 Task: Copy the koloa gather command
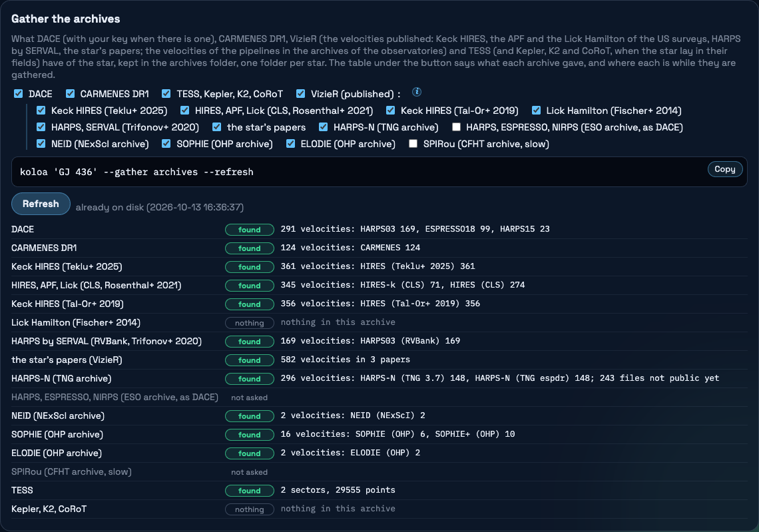pyautogui.click(x=724, y=169)
